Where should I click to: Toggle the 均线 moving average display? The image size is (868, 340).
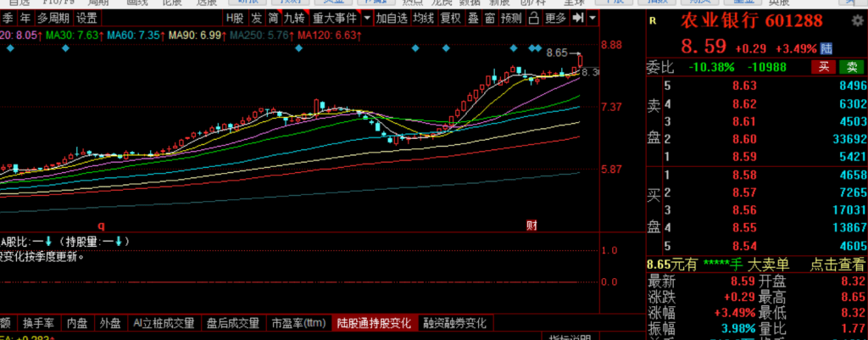click(424, 18)
